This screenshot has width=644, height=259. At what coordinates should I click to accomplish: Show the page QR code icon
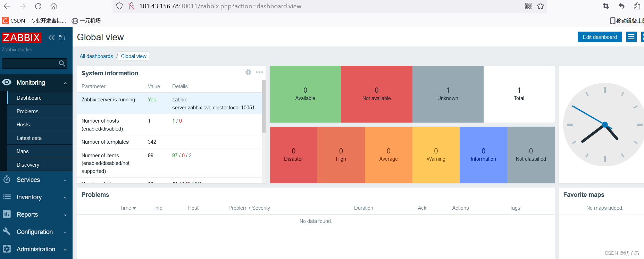click(528, 6)
